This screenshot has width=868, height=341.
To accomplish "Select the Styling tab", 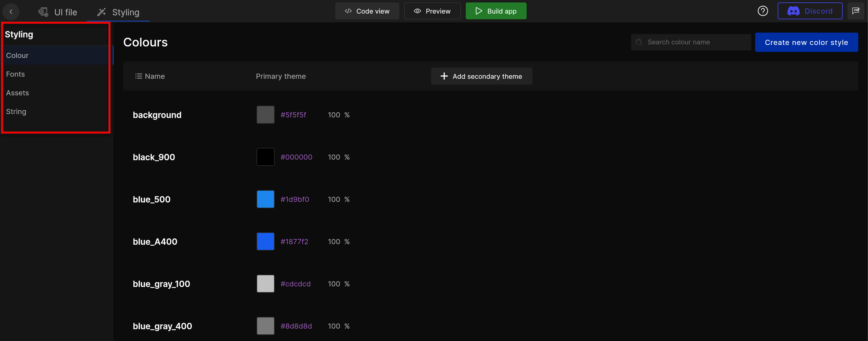I will tap(118, 12).
